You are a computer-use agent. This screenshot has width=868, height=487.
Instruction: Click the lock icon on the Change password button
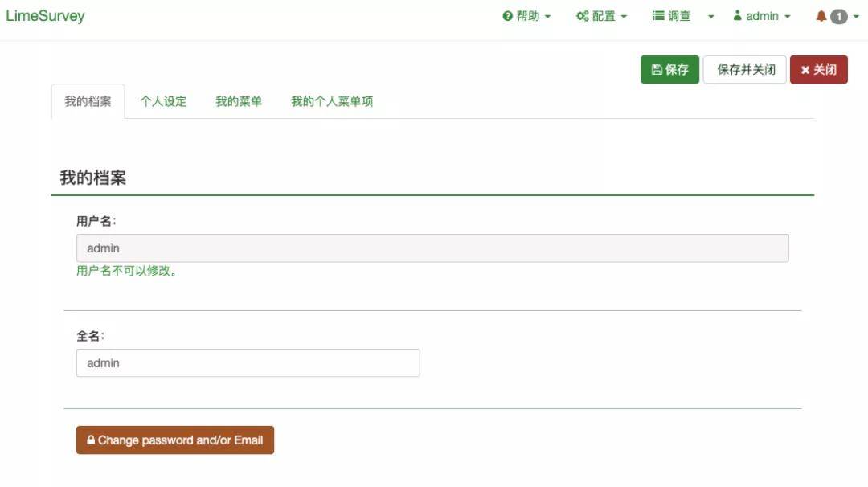click(x=91, y=440)
